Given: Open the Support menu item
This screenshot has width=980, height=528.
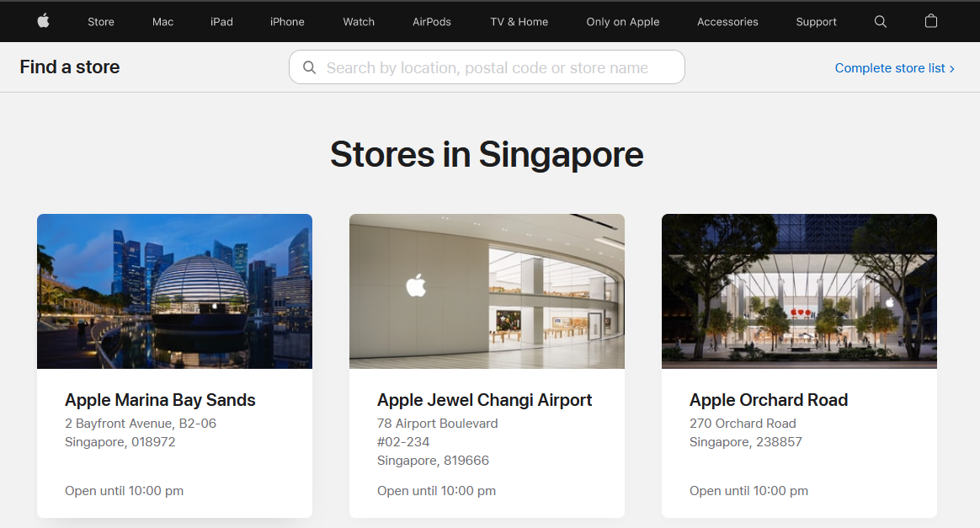Looking at the screenshot, I should point(816,22).
